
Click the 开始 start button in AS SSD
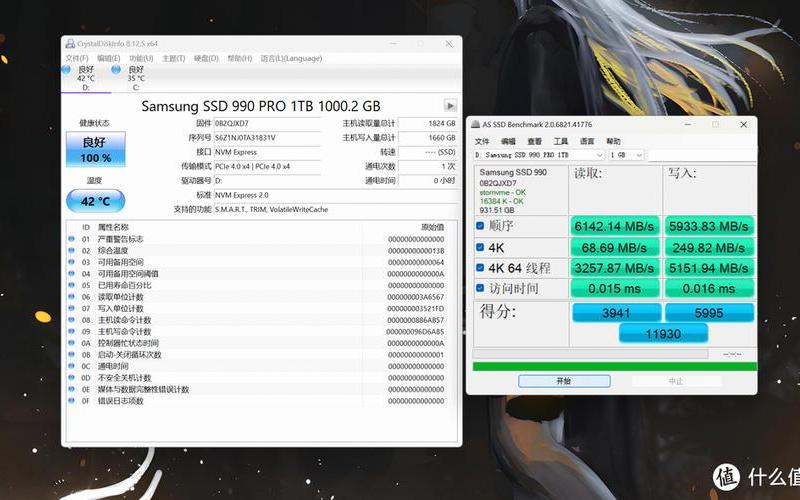(x=564, y=381)
